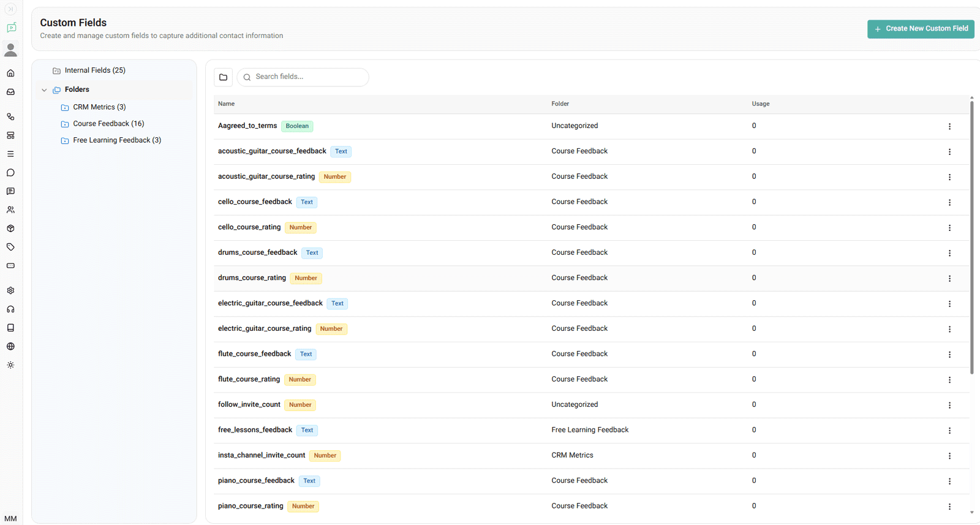The image size is (980, 525).
Task: Expand the sidebar with the arrow toggle
Action: [x=10, y=9]
